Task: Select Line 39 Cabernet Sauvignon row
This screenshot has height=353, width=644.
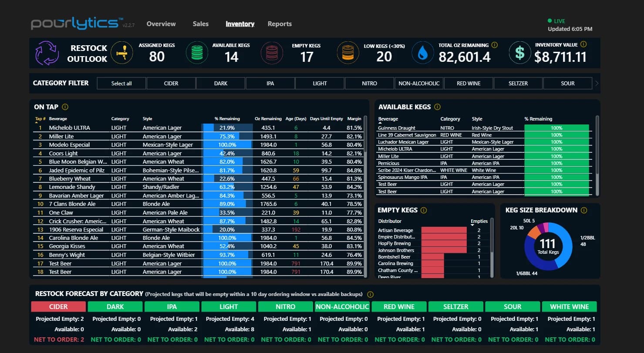Action: [485, 135]
